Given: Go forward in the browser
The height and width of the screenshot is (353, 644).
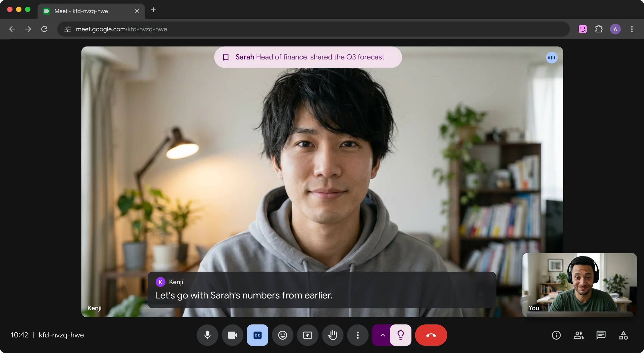Looking at the screenshot, I should (28, 29).
